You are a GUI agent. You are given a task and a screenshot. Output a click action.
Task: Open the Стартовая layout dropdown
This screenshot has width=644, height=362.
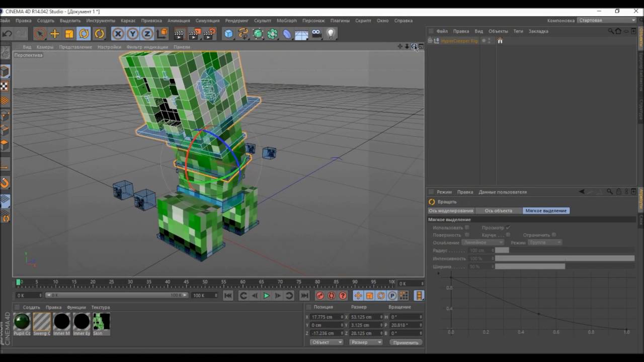(607, 21)
